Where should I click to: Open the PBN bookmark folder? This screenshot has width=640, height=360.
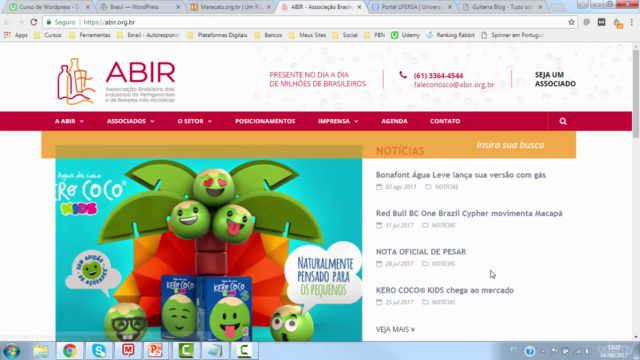pyautogui.click(x=374, y=35)
